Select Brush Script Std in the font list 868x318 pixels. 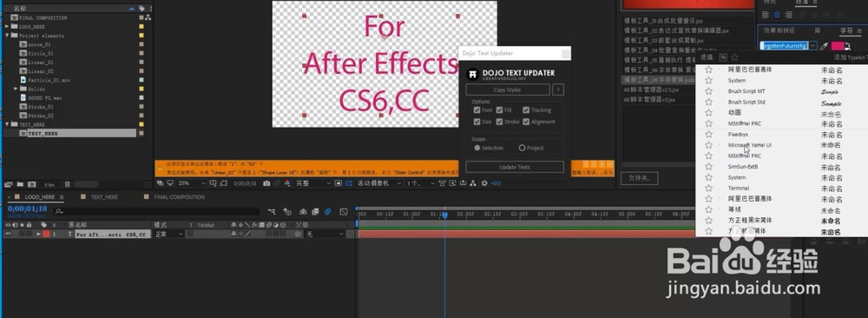tap(746, 103)
